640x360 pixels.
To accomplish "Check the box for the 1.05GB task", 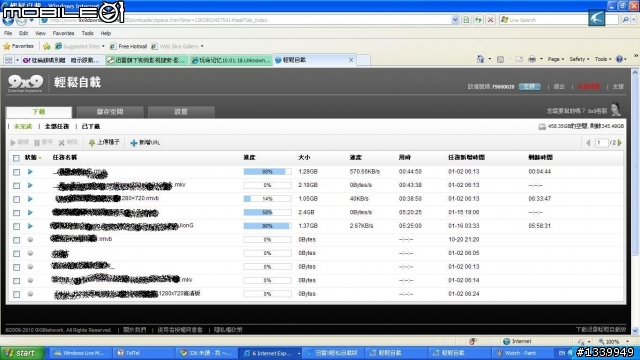I will [16, 199].
